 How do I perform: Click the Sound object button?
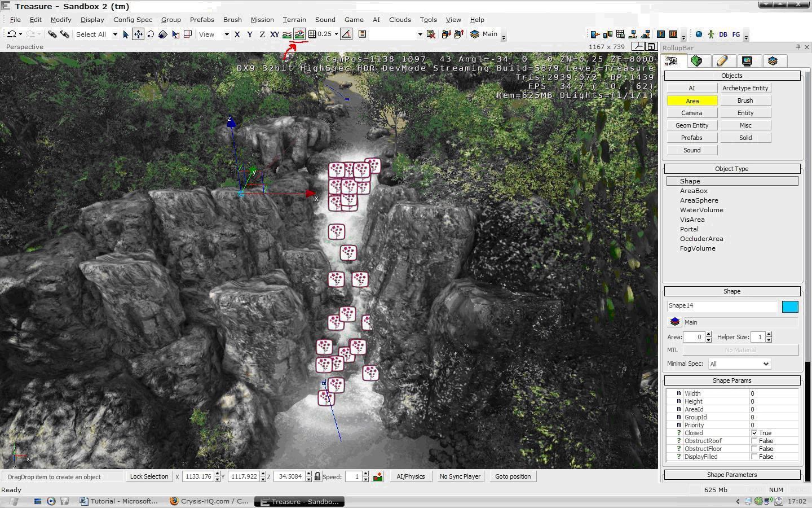click(x=692, y=150)
